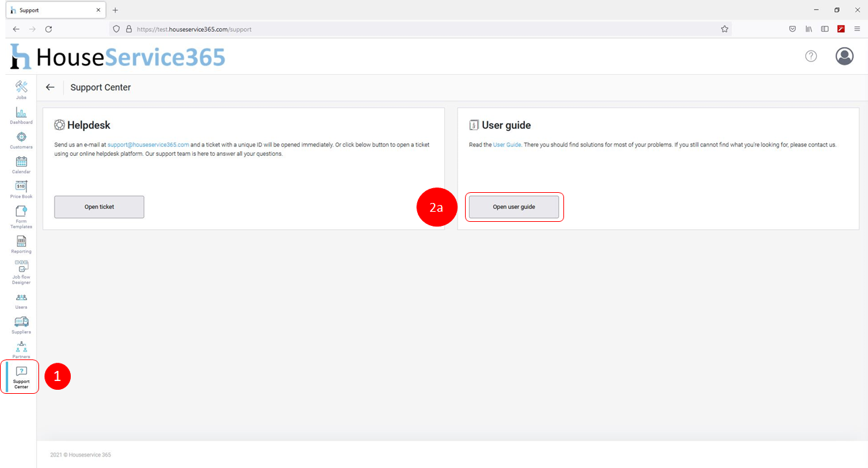Open the Job flow Designer

click(x=21, y=272)
